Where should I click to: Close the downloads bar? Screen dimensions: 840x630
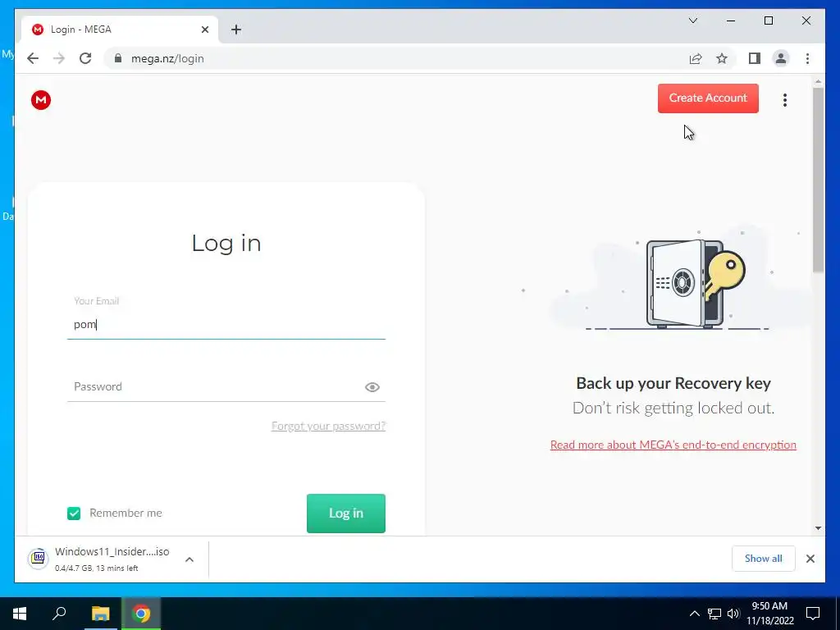tap(810, 559)
